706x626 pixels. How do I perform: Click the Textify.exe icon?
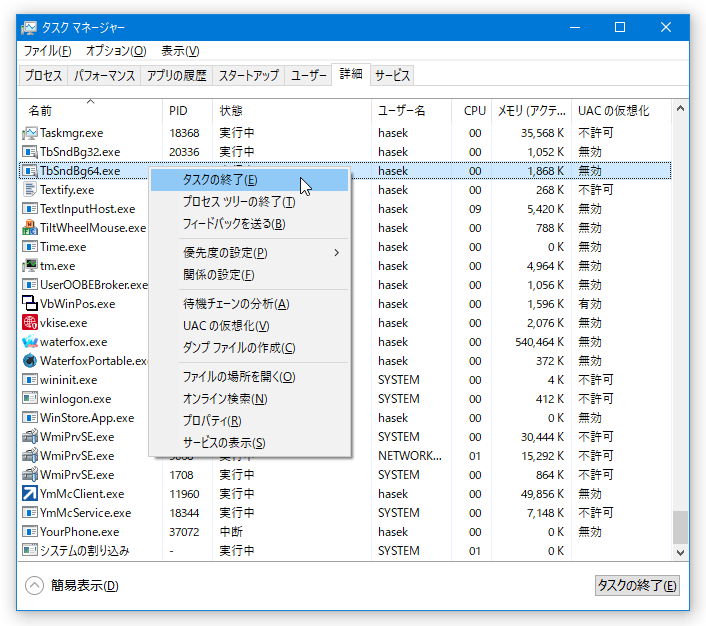point(30,190)
